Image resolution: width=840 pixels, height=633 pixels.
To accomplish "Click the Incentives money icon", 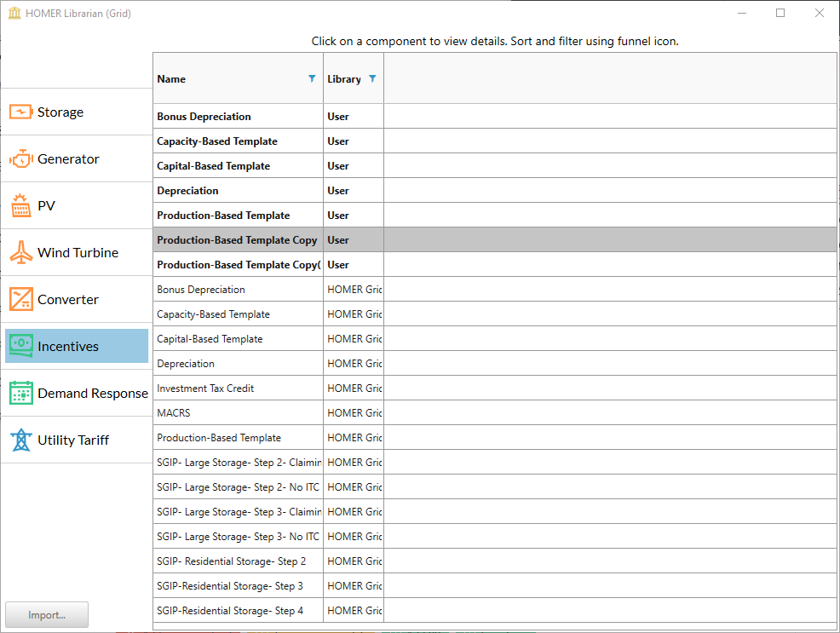I will 20,346.
